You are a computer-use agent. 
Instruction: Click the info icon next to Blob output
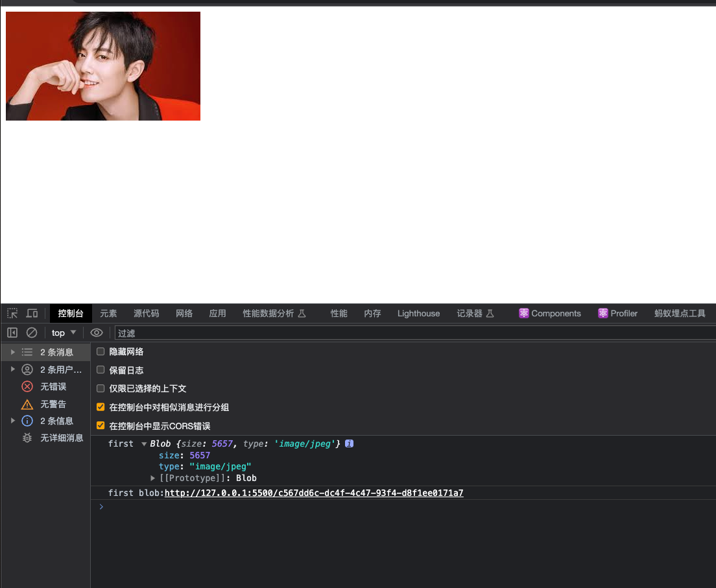pyautogui.click(x=349, y=443)
